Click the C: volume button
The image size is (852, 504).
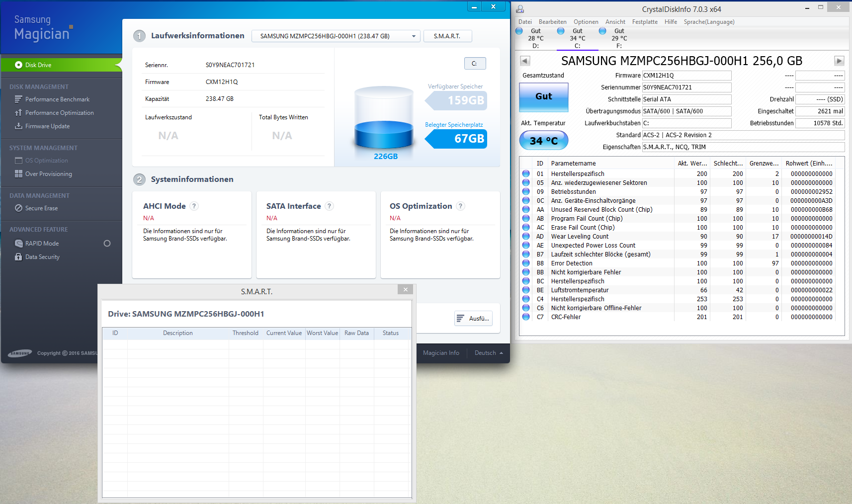pos(475,64)
